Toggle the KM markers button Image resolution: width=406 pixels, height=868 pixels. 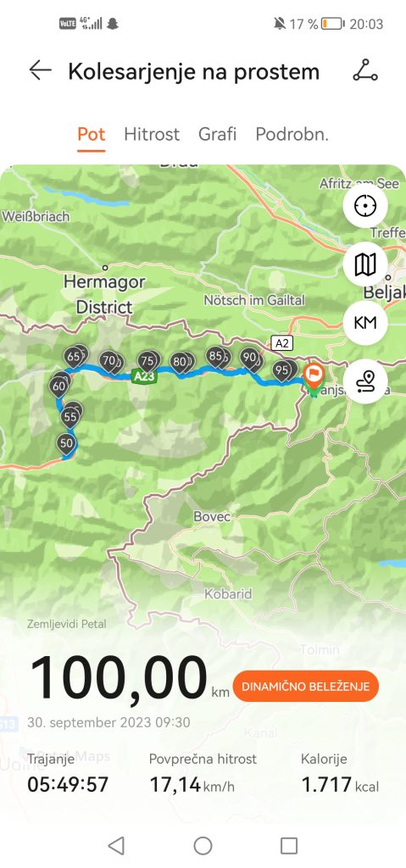pyautogui.click(x=365, y=322)
